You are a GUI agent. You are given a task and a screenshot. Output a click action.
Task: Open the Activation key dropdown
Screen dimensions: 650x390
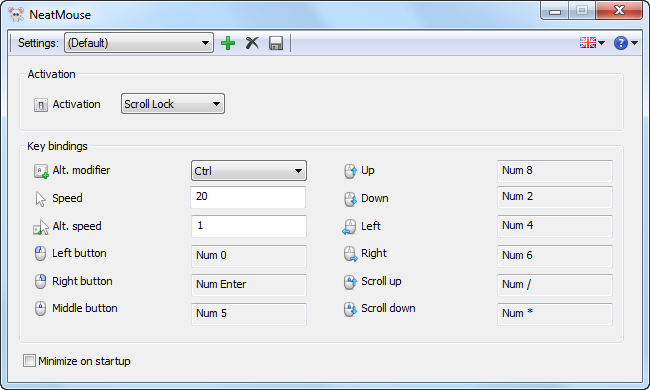click(x=173, y=104)
